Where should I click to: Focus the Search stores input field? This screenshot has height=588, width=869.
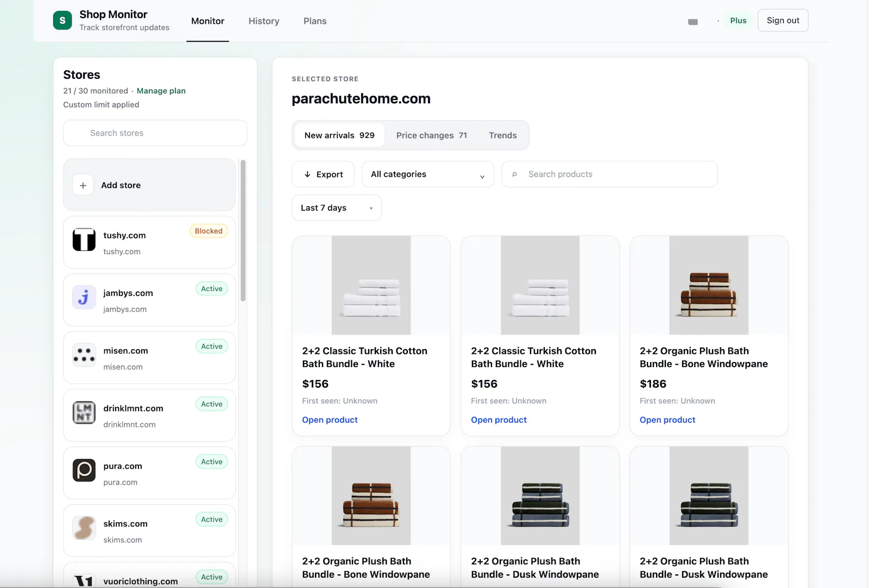(155, 133)
